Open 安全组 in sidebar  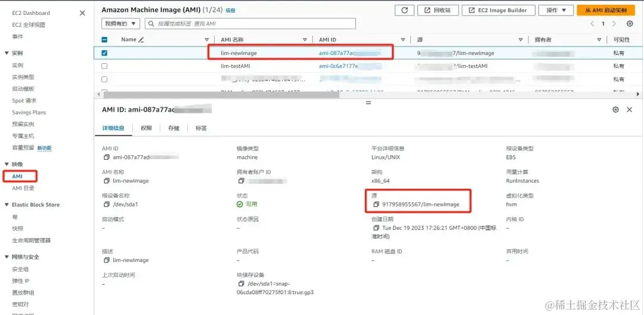click(x=20, y=269)
